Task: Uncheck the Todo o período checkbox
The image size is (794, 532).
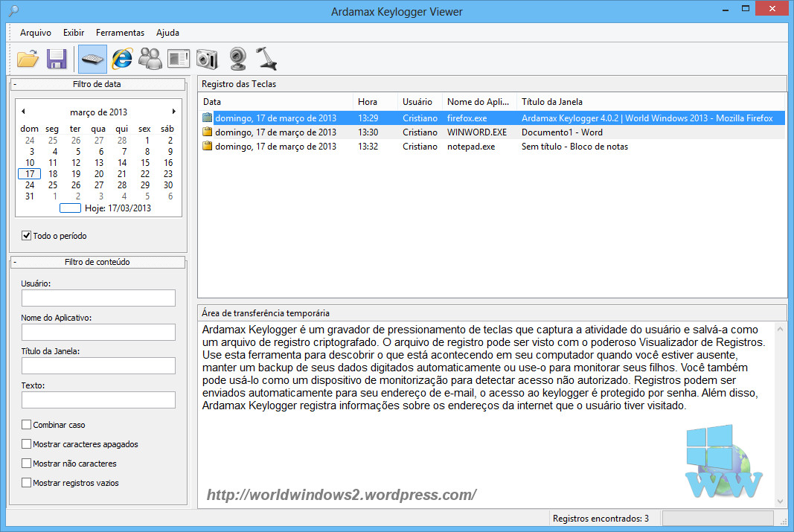Action: pos(26,235)
